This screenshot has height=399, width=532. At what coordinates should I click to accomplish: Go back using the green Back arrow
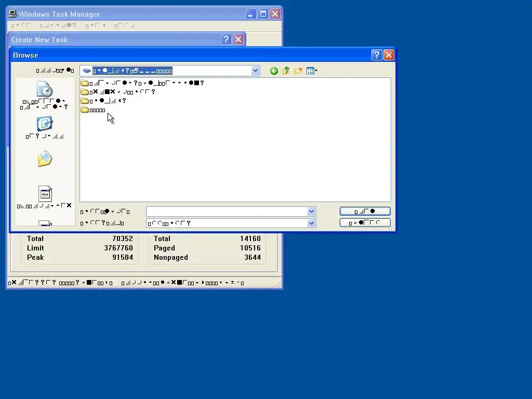[274, 71]
